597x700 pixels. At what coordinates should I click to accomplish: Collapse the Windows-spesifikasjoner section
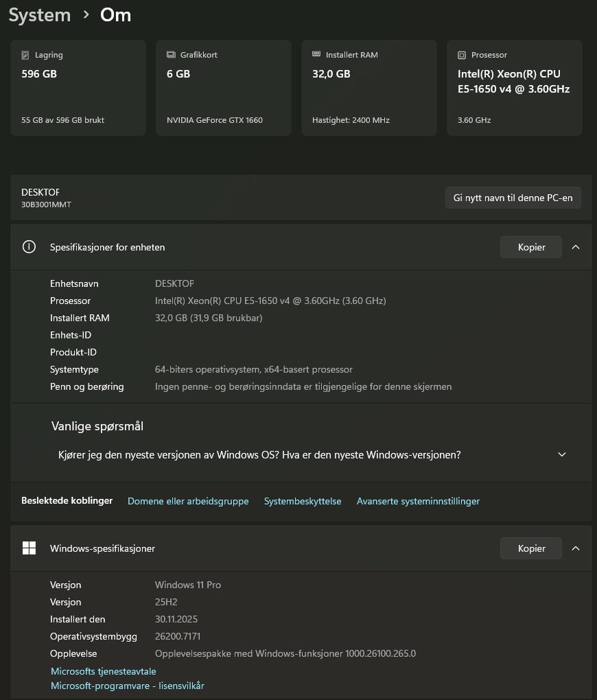576,548
